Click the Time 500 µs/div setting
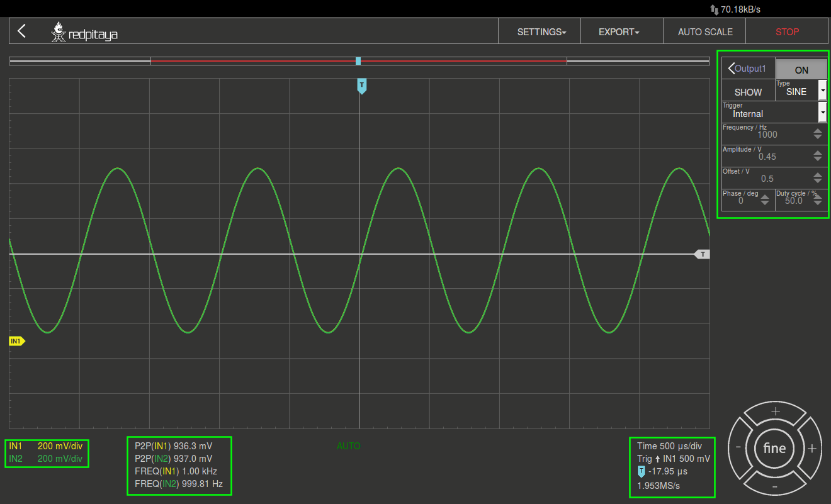The height and width of the screenshot is (504, 831). point(669,446)
